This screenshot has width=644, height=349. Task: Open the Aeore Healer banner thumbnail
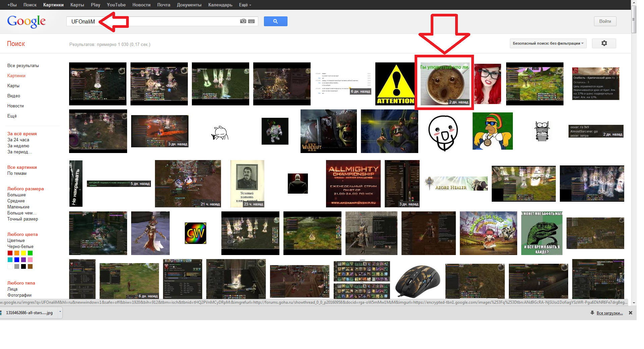(456, 184)
